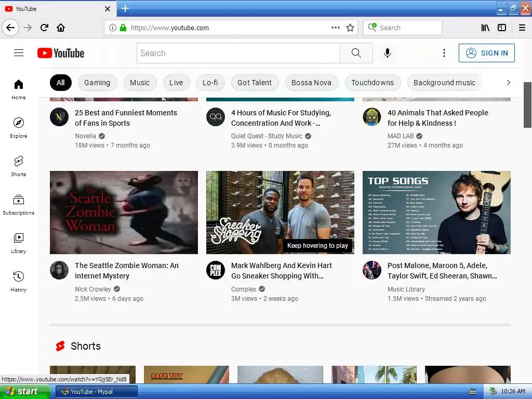Open the browser application menu

point(522,28)
